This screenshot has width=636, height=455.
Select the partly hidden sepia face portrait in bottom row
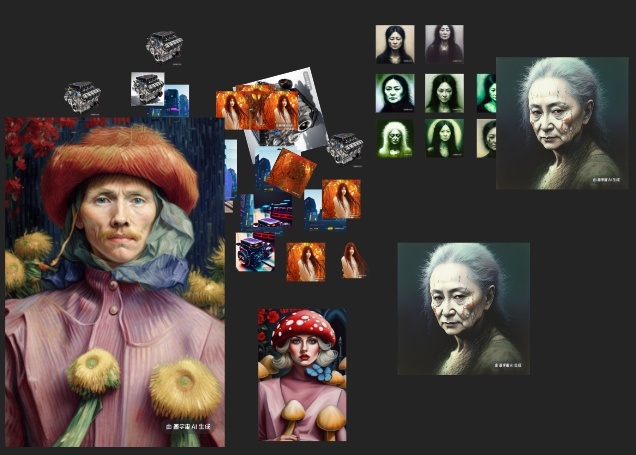(x=486, y=138)
